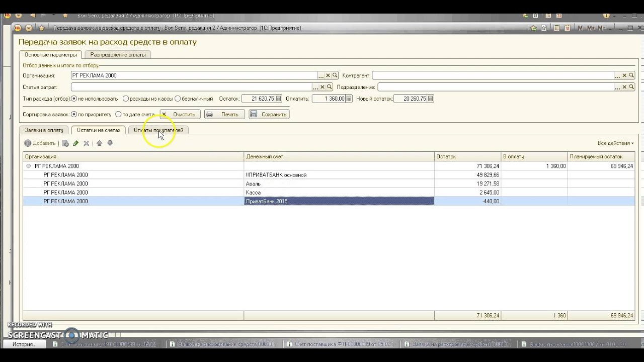Select the 'ПриватБанк 2015' account cell

click(x=339, y=201)
